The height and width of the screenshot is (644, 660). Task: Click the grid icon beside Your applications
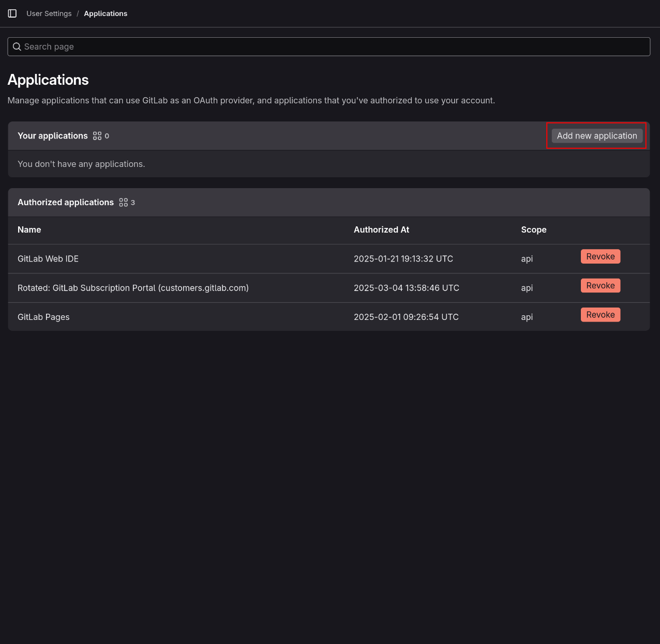[97, 135]
